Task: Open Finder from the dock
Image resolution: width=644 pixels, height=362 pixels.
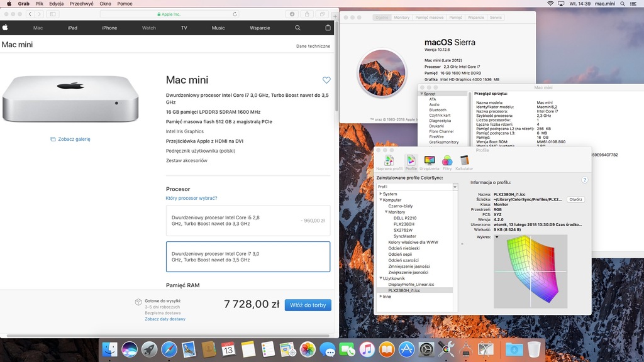Action: tap(109, 349)
